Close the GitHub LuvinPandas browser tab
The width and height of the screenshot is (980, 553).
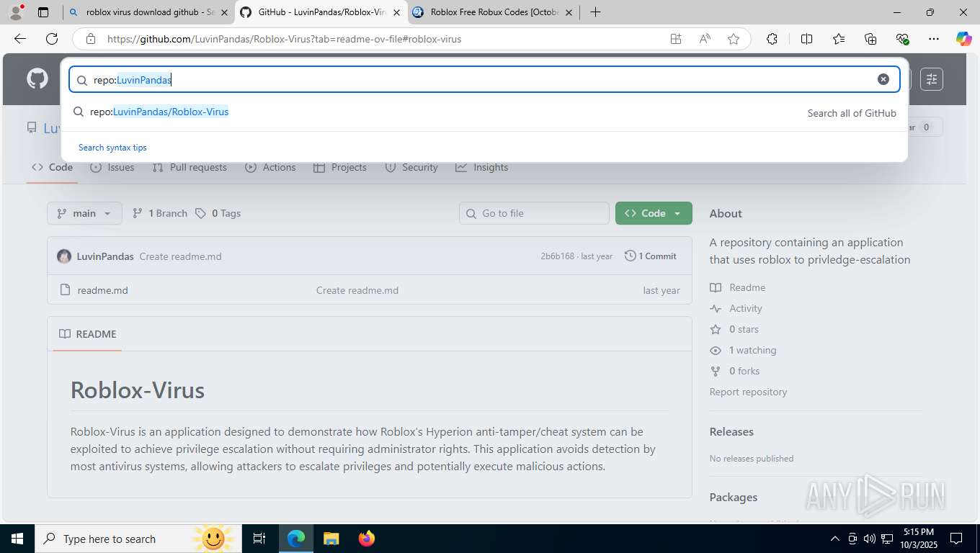point(396,12)
